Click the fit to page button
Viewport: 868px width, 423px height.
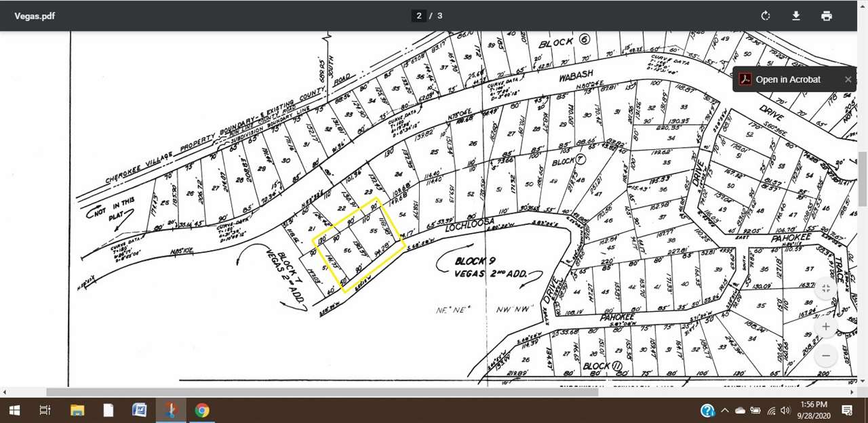(x=825, y=289)
